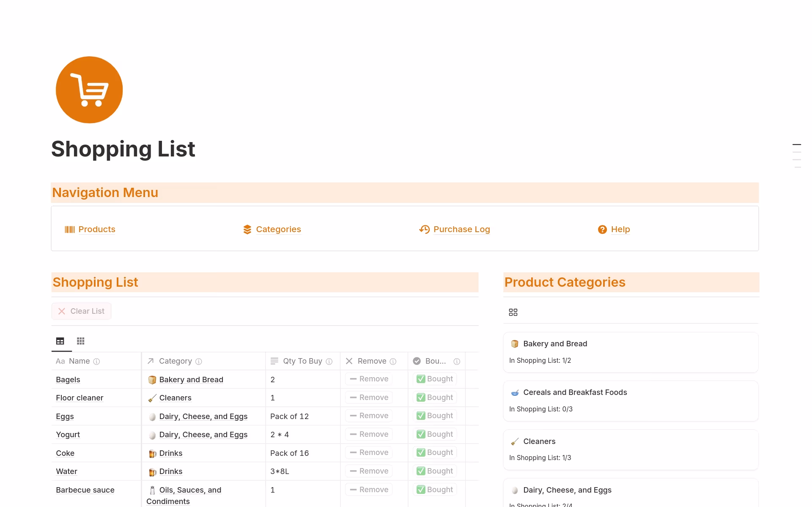Screen dimensions: 812x507
Task: Click info icon beside Qty To Buy
Action: 329,362
